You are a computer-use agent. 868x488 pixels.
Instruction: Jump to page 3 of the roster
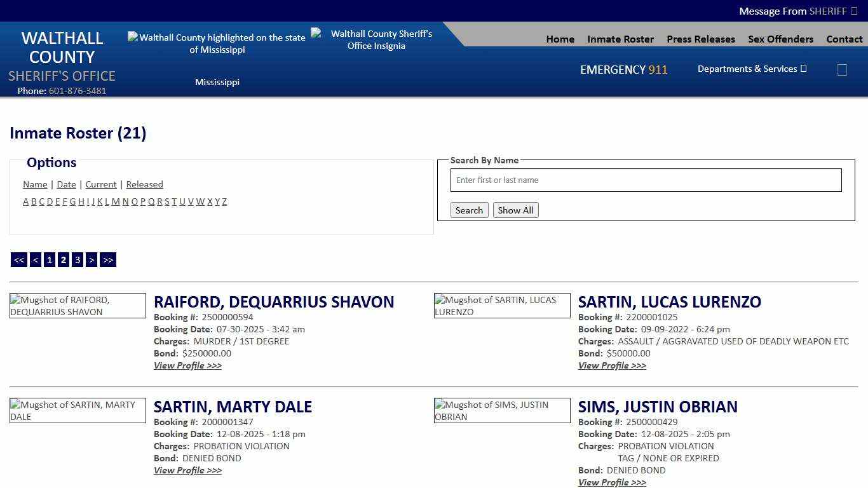78,259
